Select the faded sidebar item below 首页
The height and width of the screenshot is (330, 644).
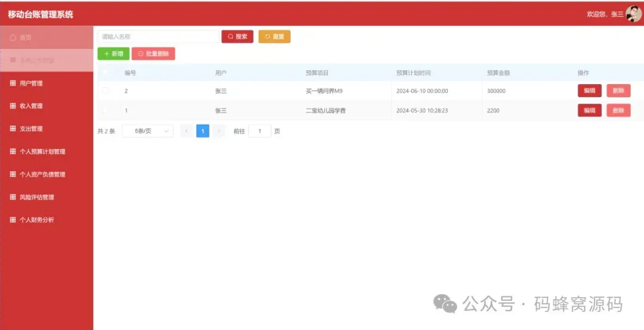(x=47, y=60)
